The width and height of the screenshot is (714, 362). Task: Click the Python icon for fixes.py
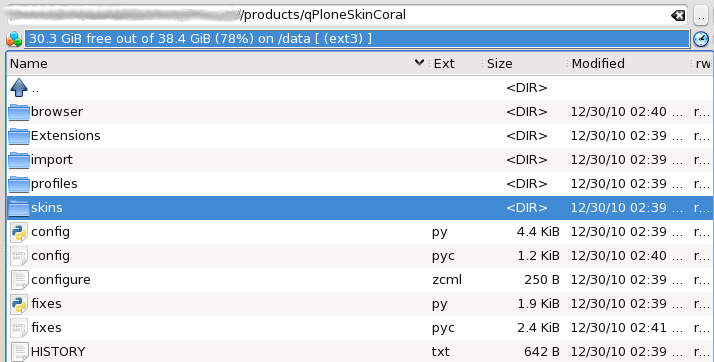tap(19, 304)
